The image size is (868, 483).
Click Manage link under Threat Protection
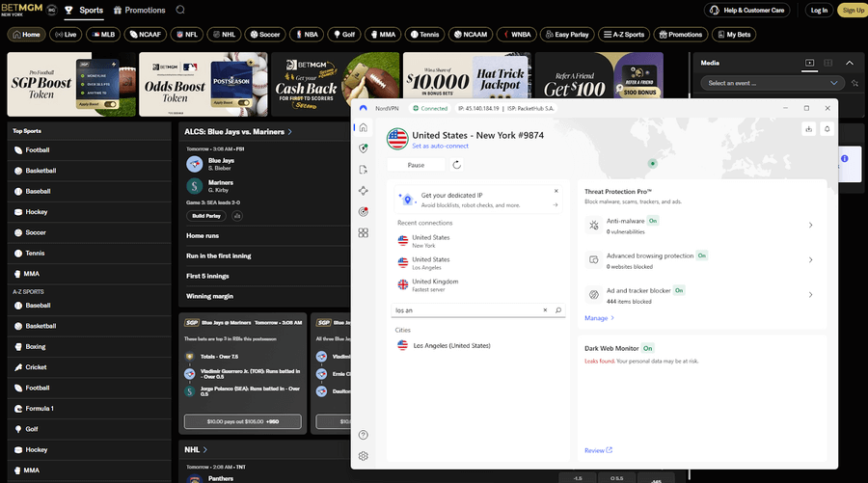click(x=600, y=318)
